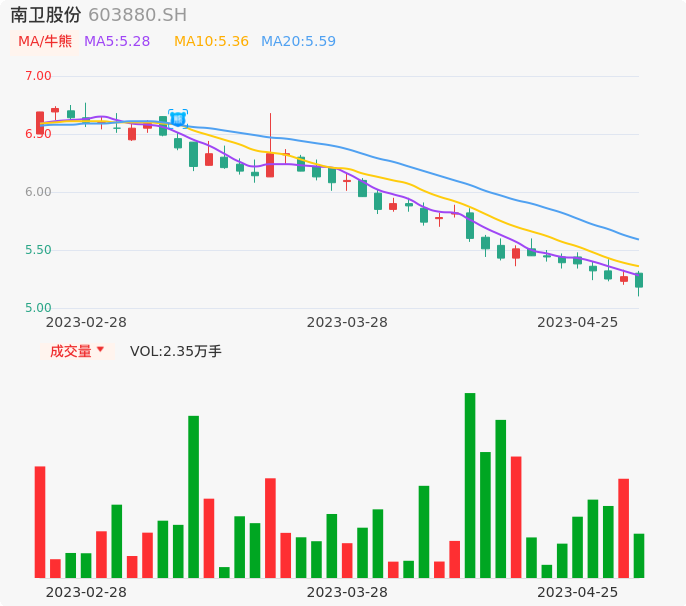Click the 2023-04-25 date under the price chart

pos(578,323)
